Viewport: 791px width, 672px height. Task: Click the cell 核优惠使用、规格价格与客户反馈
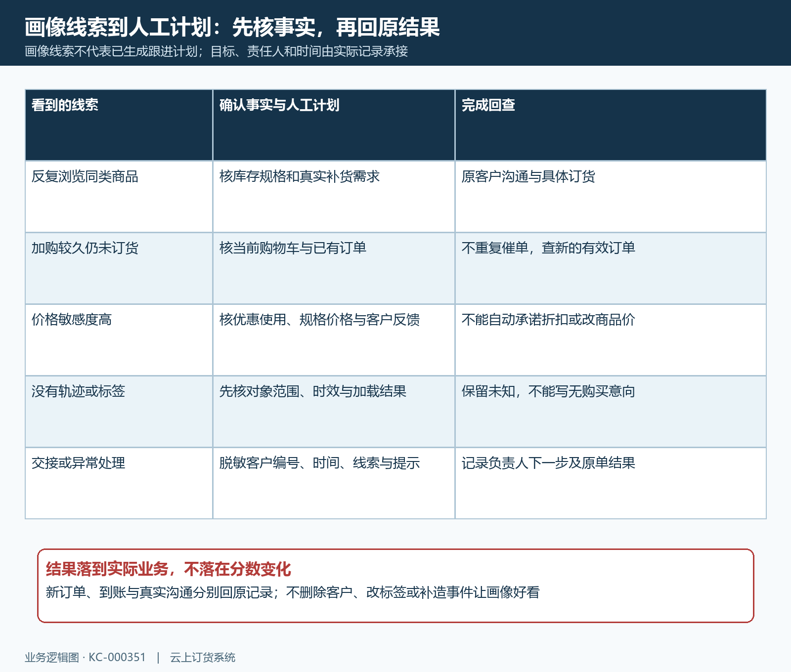pyautogui.click(x=334, y=340)
